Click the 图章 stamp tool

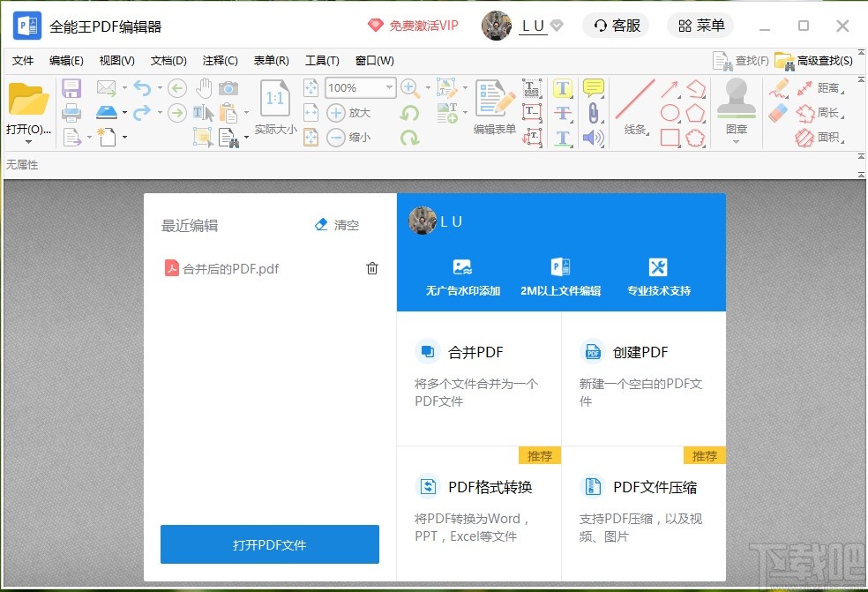point(737,107)
